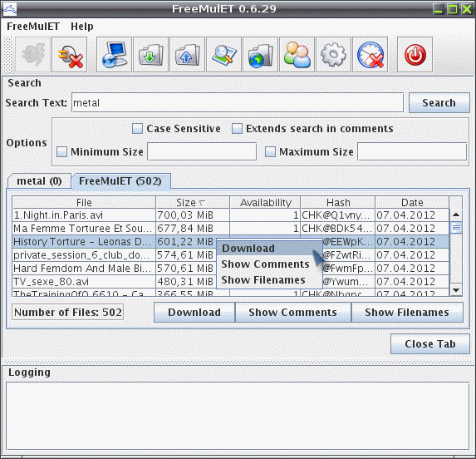Toggle the Maximum Size checkbox
The image size is (476, 459).
click(270, 151)
